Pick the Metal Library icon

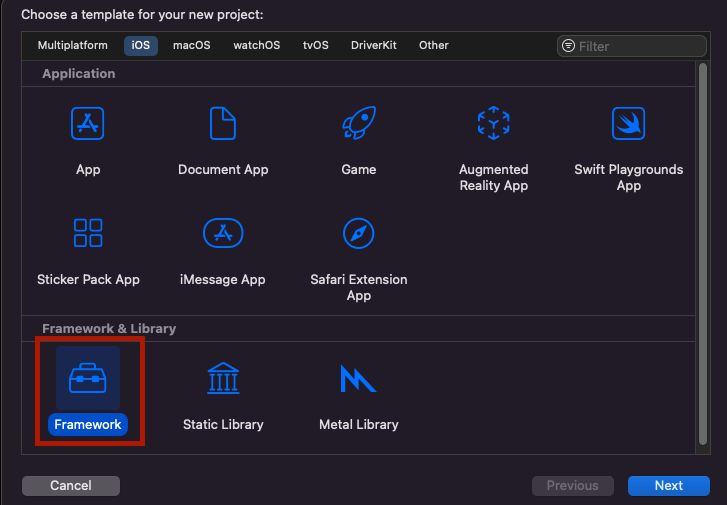(x=358, y=378)
